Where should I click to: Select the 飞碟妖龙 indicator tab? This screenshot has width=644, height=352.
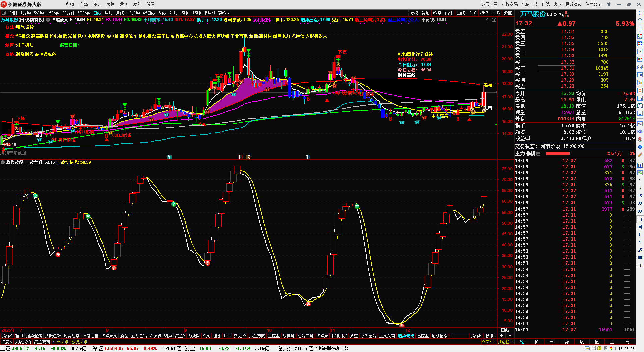[109, 336]
